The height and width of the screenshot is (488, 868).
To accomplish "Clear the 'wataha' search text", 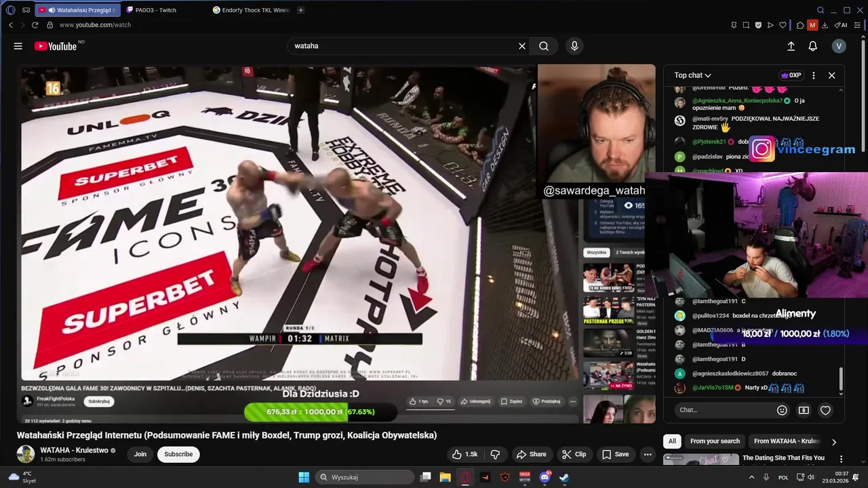I will pos(522,46).
